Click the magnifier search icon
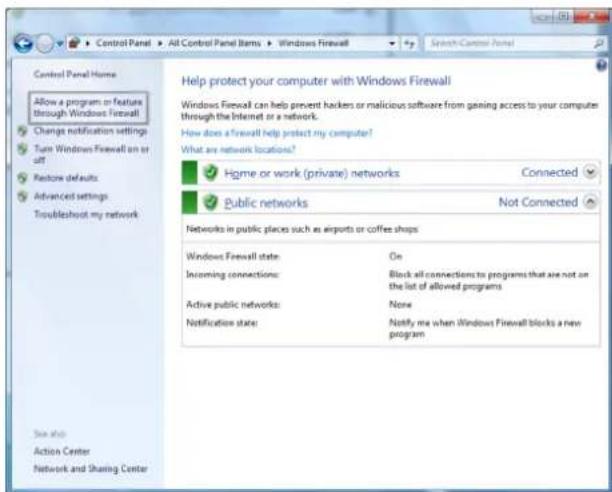This screenshot has width=612, height=492. 599,44
